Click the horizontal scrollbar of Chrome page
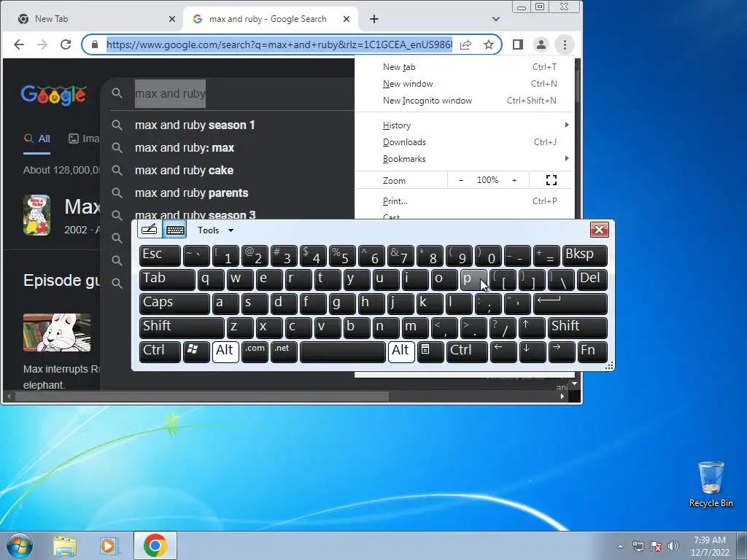The image size is (747, 560). point(203,396)
